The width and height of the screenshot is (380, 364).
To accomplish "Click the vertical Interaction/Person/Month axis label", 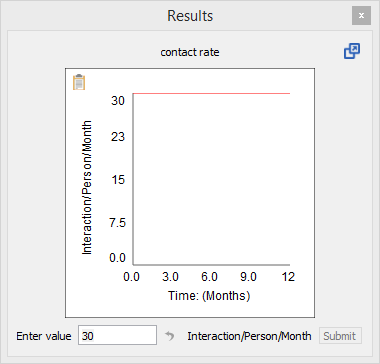I will [87, 188].
